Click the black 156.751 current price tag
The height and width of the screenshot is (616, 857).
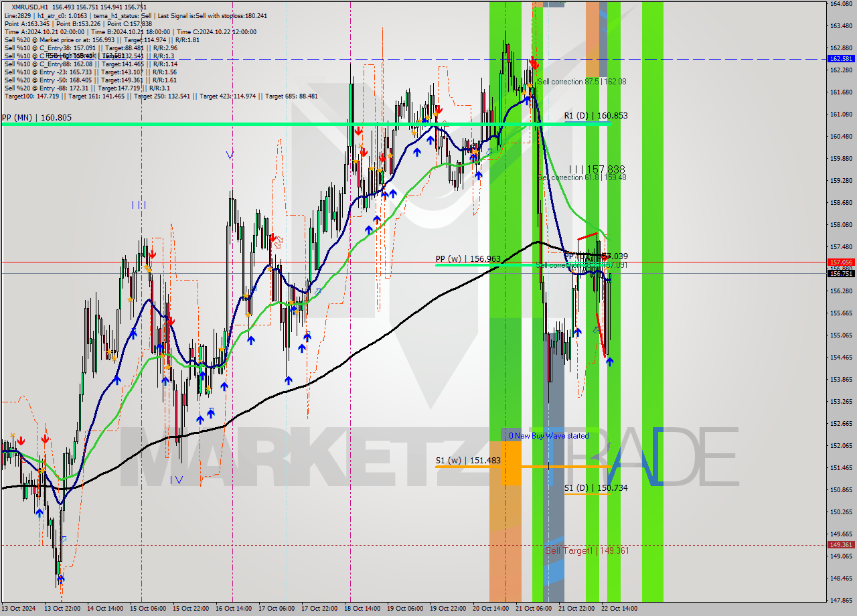click(841, 273)
